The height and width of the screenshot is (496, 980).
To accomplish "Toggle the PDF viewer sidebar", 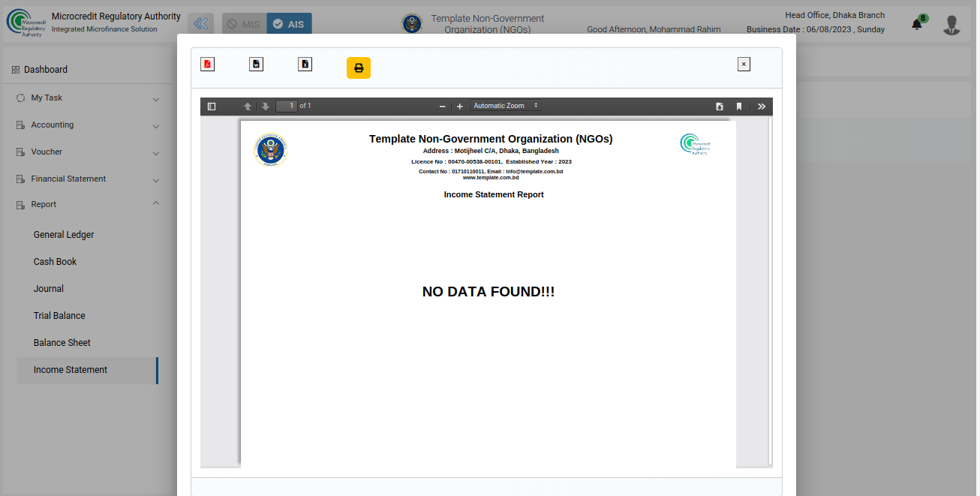I will click(212, 107).
